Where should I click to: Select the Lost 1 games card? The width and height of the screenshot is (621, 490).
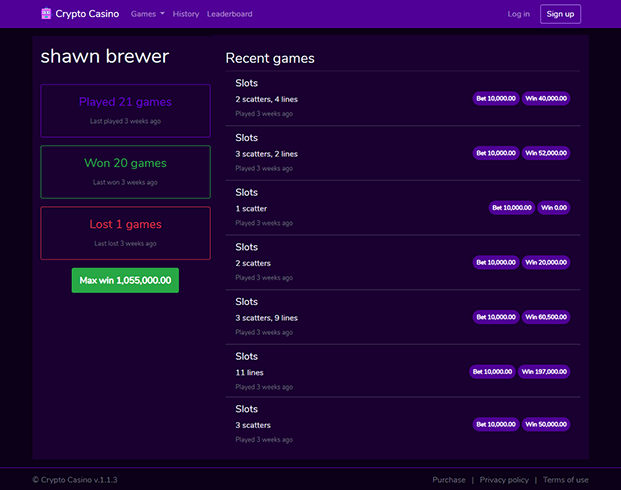(x=125, y=232)
